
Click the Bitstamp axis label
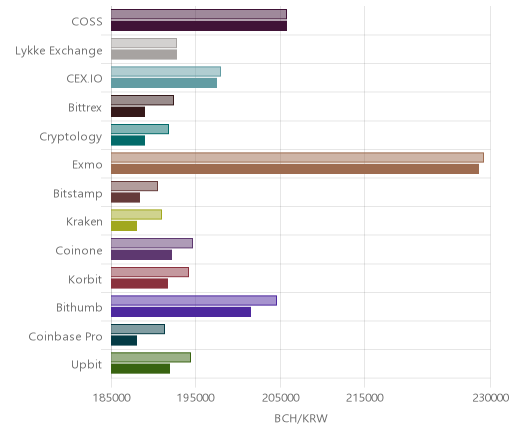78,194
